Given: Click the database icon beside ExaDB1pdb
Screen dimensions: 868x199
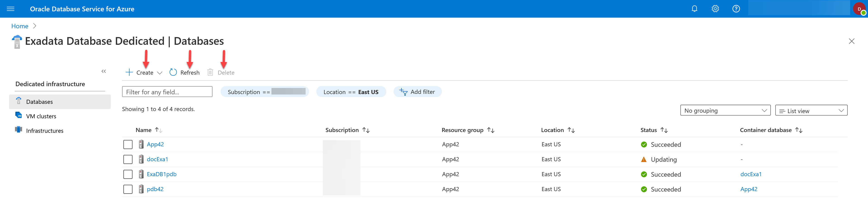Looking at the screenshot, I should coord(141,174).
